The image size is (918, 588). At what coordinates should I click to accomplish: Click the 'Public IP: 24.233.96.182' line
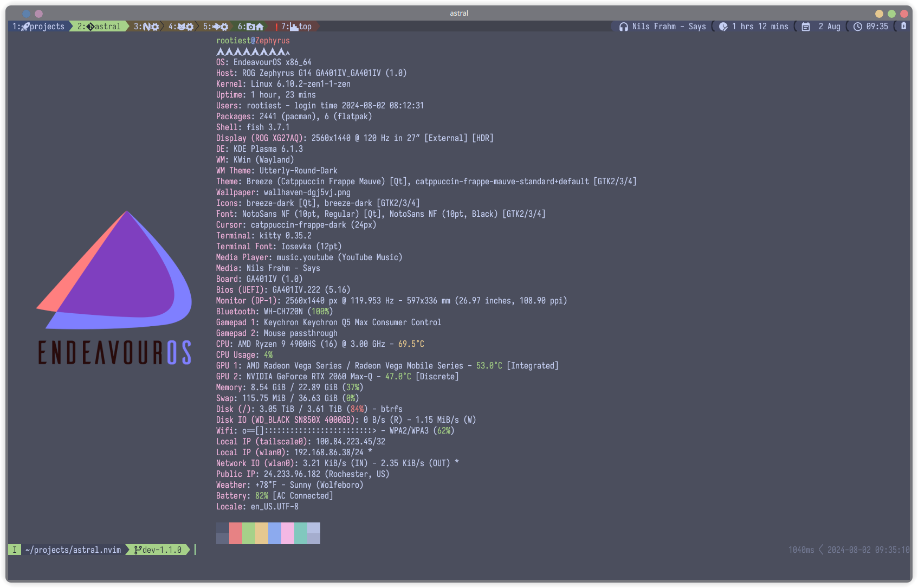click(x=303, y=474)
